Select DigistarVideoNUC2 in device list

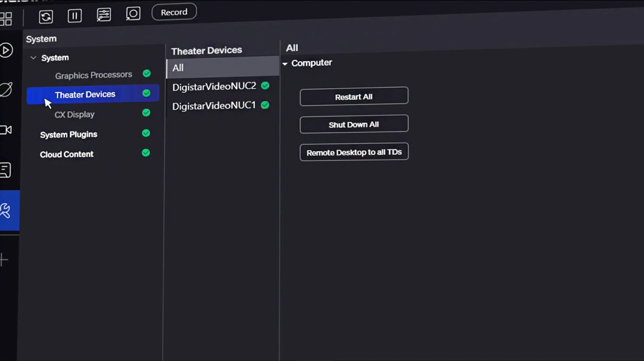point(214,86)
